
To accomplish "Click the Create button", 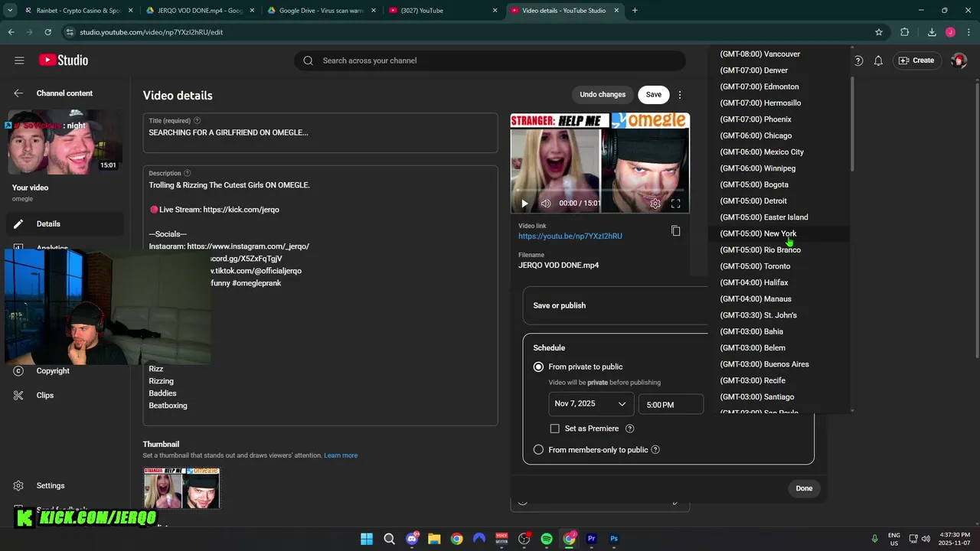I will [x=916, y=60].
